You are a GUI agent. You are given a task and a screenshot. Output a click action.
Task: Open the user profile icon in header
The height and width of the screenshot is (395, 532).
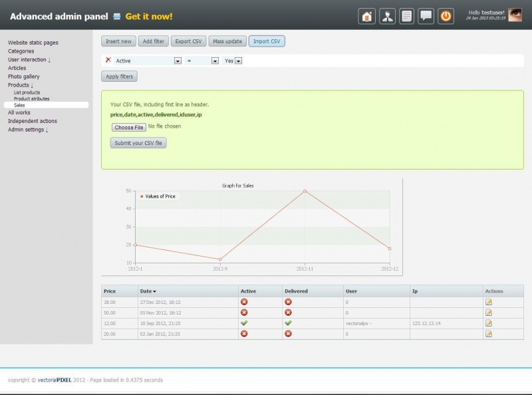387,17
